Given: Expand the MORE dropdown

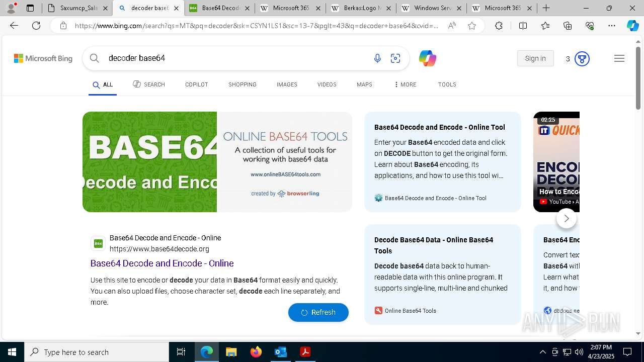Looking at the screenshot, I should coord(405,84).
